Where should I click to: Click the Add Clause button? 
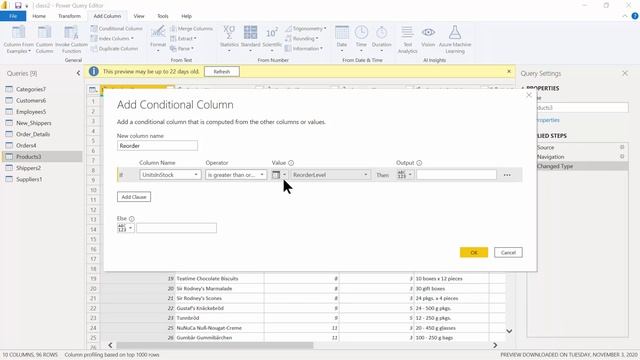[x=134, y=197]
